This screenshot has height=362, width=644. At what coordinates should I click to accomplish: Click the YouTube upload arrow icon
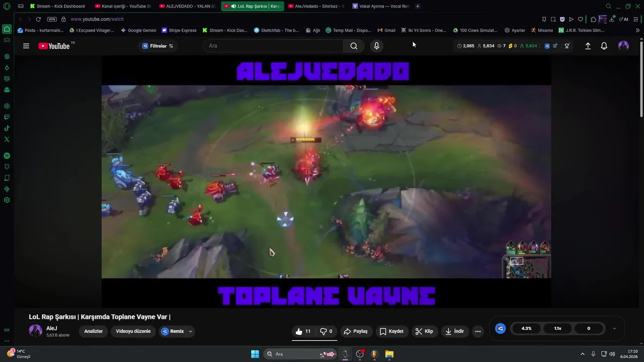tap(588, 46)
